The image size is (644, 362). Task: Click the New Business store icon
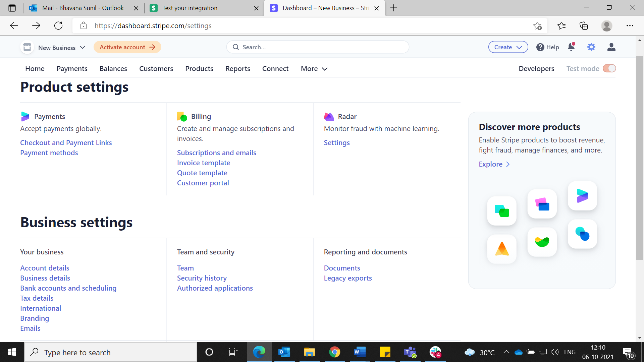tap(27, 47)
